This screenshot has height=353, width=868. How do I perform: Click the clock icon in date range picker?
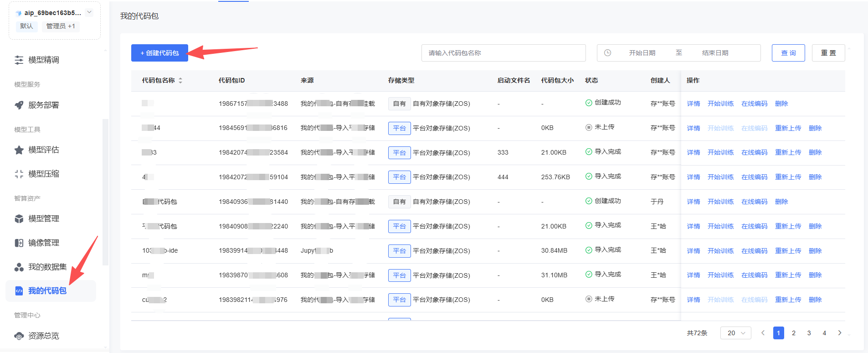(607, 53)
